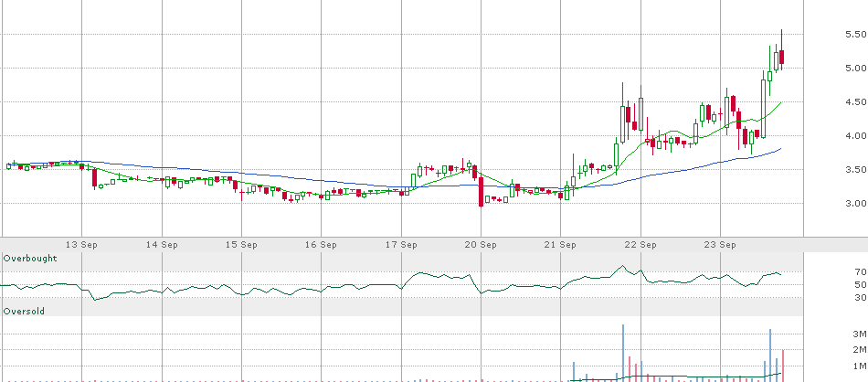Click the 5.50 price axis label

[855, 35]
